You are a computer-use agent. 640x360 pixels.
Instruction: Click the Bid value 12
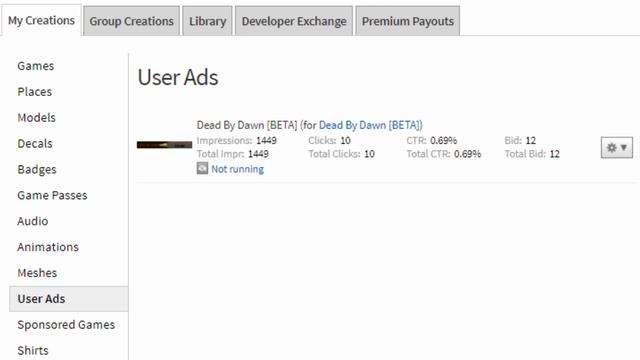point(531,140)
